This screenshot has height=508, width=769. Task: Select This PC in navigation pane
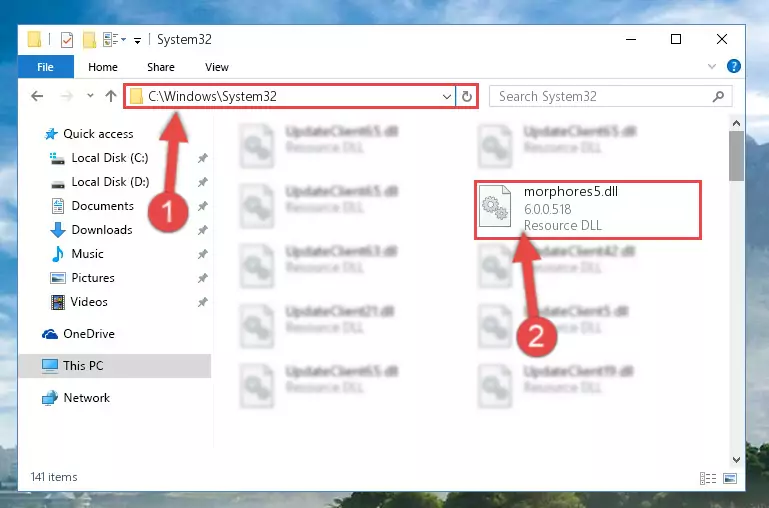(115, 366)
